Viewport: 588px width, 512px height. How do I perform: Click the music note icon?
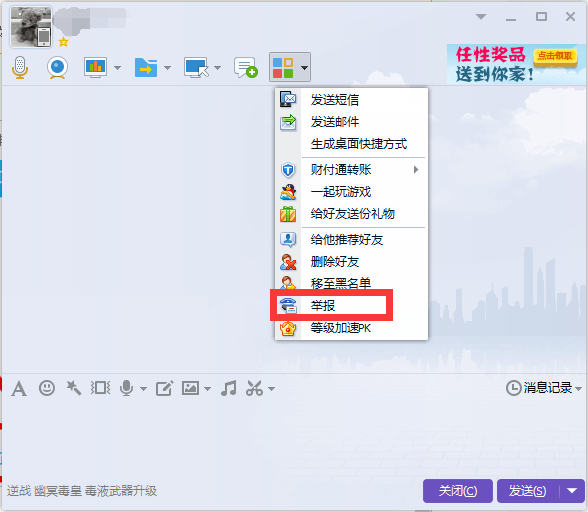coord(229,388)
